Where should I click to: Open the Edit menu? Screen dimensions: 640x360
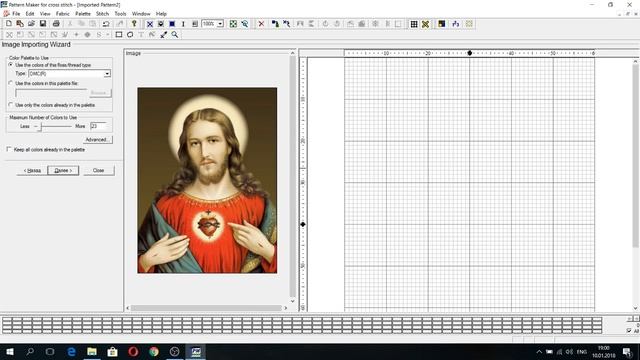tap(30, 13)
